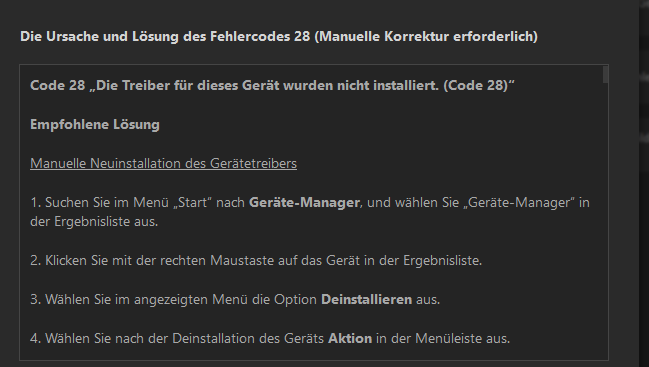Click the 'der Ergebnisliste aus.' continuation line
Image resolution: width=649 pixels, height=367 pixels.
94,222
